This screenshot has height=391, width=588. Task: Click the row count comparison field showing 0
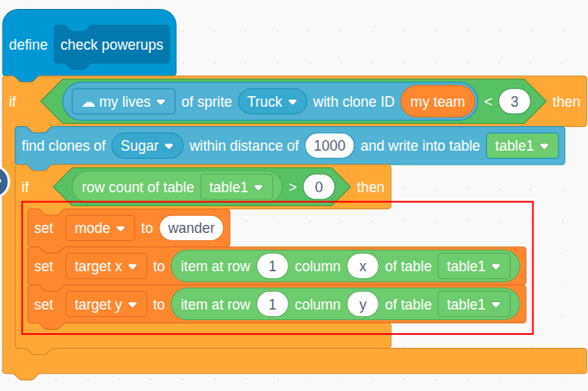click(x=318, y=187)
